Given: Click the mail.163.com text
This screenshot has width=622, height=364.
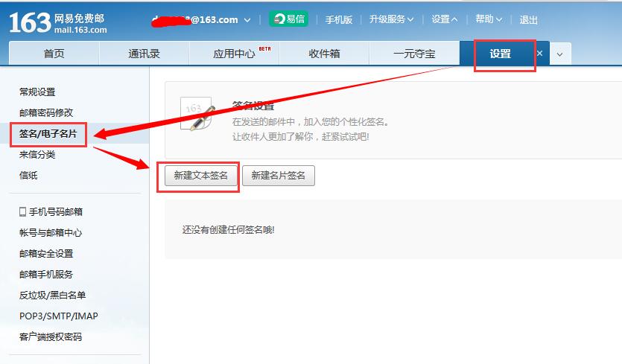Looking at the screenshot, I should tap(80, 30).
